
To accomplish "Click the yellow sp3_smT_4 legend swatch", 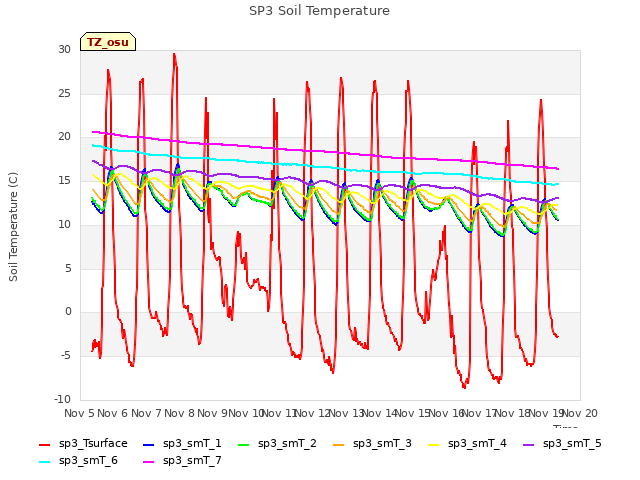I will pyautogui.click(x=433, y=444).
